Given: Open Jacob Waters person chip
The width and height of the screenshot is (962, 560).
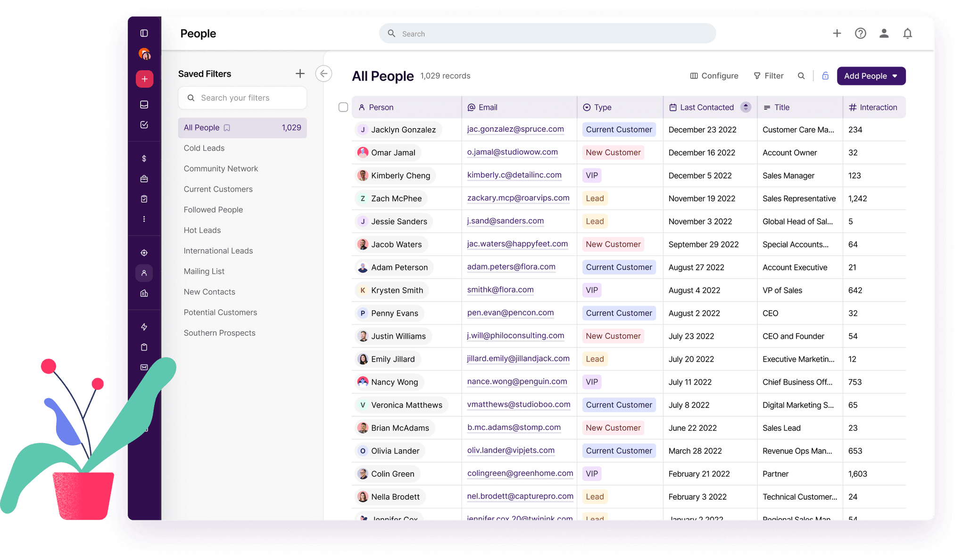Looking at the screenshot, I should [x=391, y=244].
